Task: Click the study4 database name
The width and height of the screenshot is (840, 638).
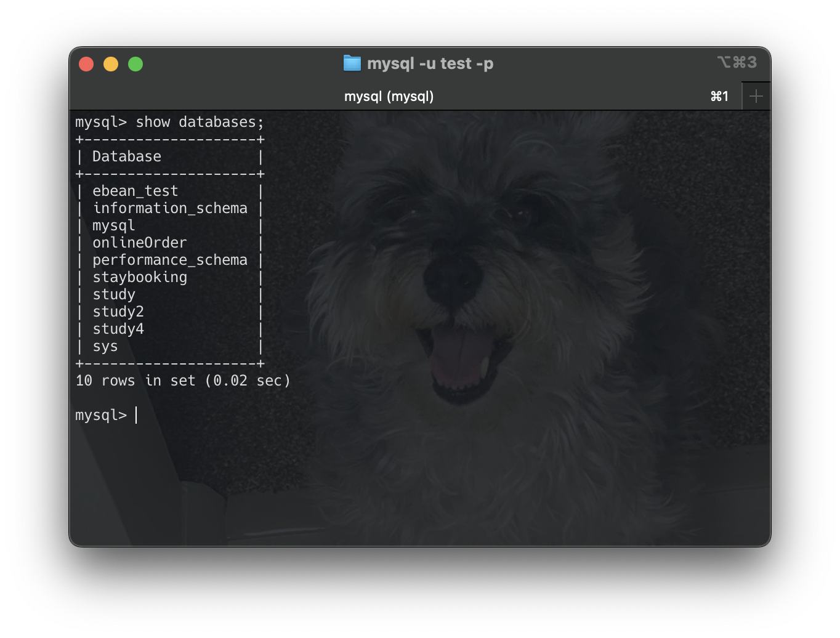Action: [118, 329]
